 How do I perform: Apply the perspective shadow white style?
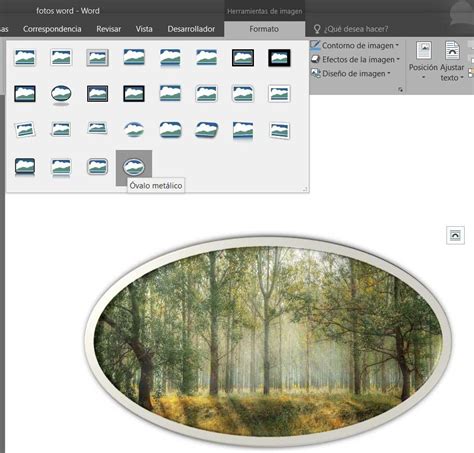(61, 130)
